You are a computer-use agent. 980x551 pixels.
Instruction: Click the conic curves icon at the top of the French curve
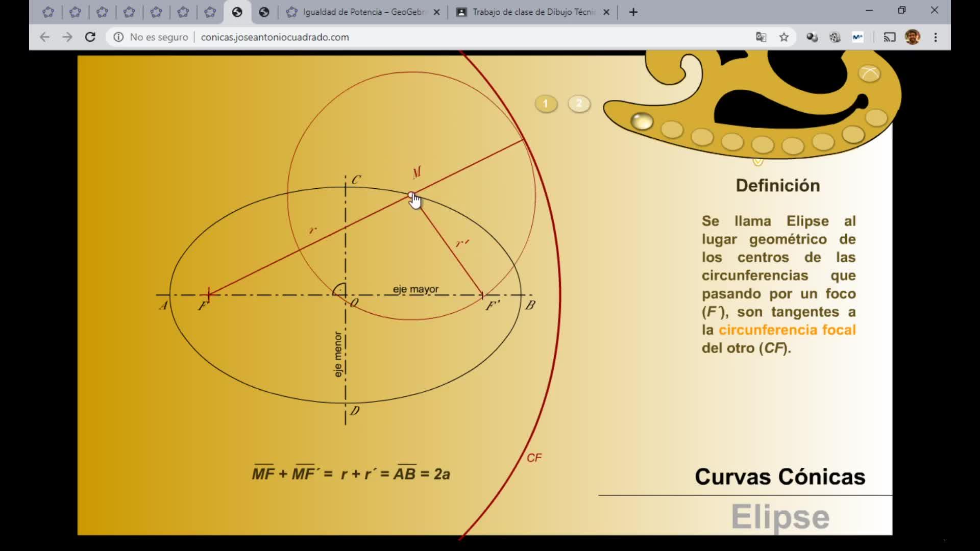[869, 74]
